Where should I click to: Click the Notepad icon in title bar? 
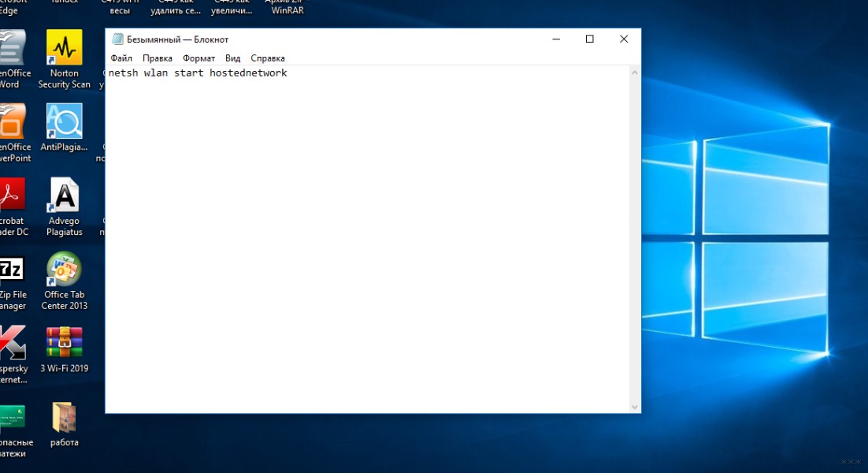pos(117,39)
